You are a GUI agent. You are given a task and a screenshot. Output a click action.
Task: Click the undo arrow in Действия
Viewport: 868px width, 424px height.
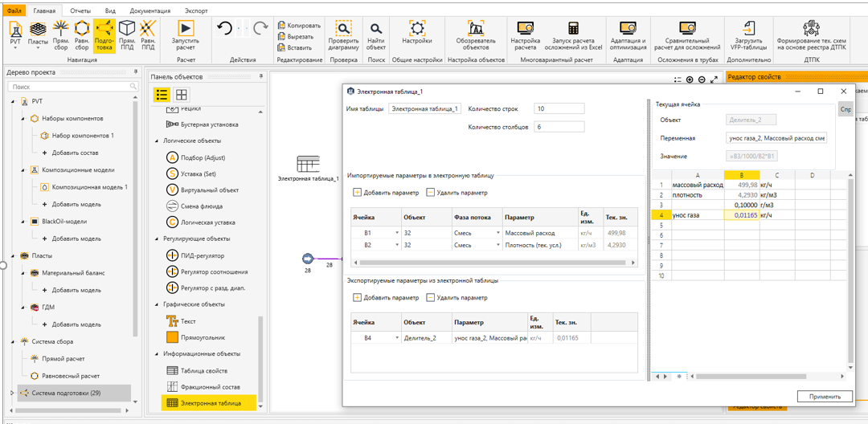(x=224, y=28)
